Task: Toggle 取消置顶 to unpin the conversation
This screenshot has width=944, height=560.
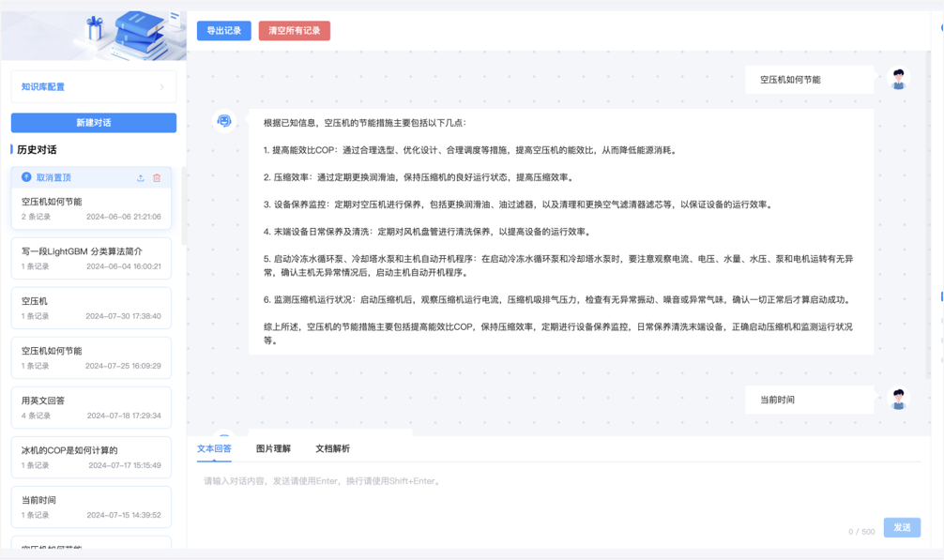Action: [53, 177]
